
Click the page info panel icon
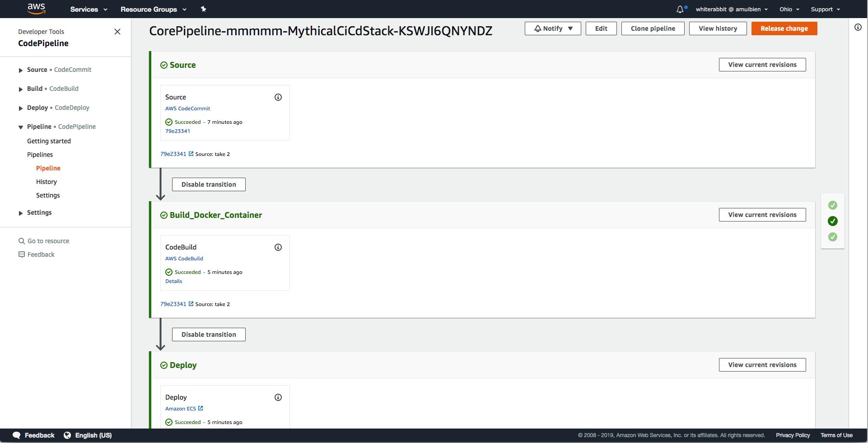[858, 27]
